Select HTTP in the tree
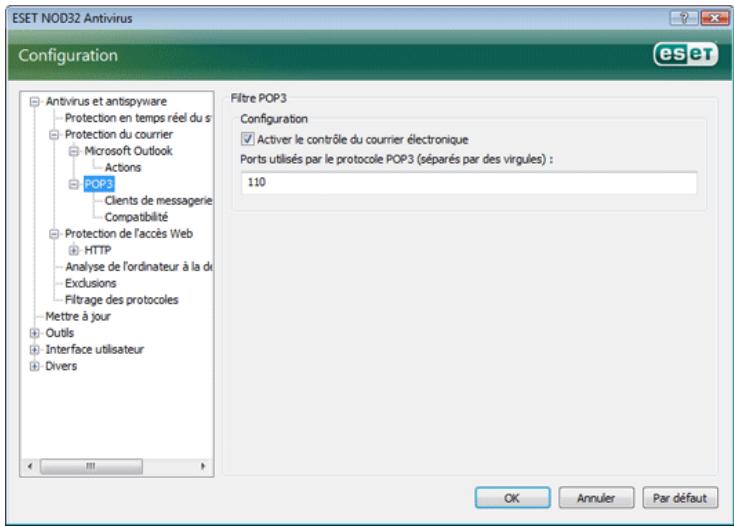This screenshot has height=526, width=734. [x=97, y=250]
